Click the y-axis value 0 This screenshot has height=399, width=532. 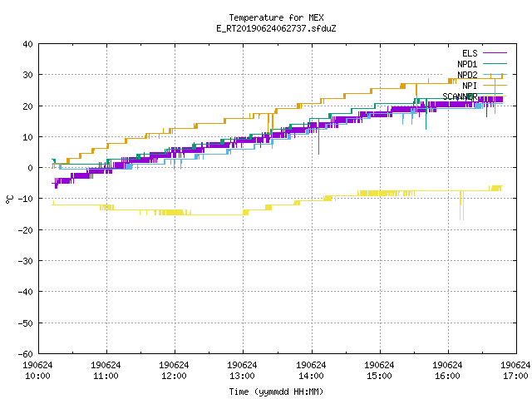coord(31,168)
